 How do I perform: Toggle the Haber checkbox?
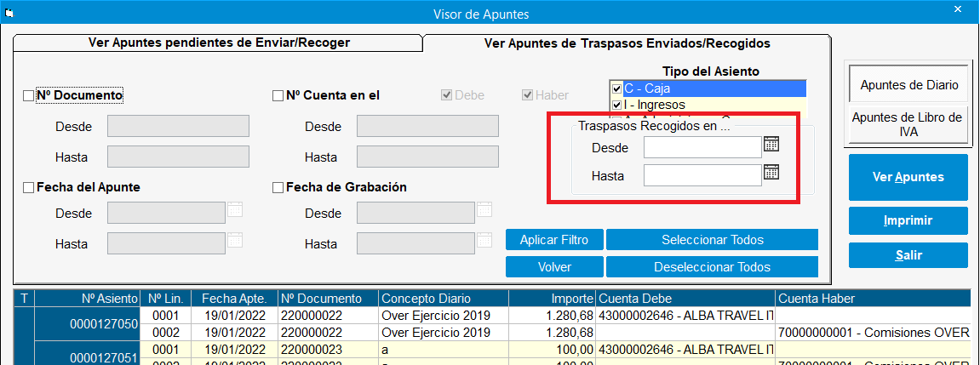(527, 95)
